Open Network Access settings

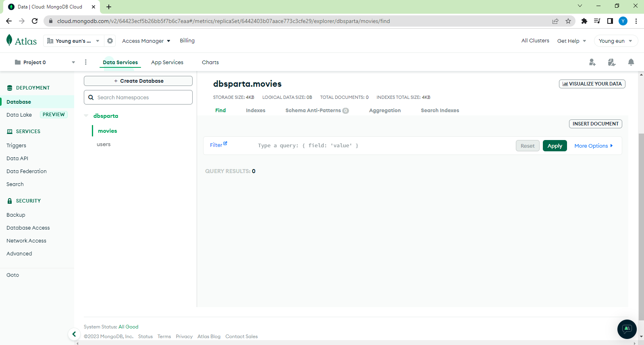[x=26, y=240]
